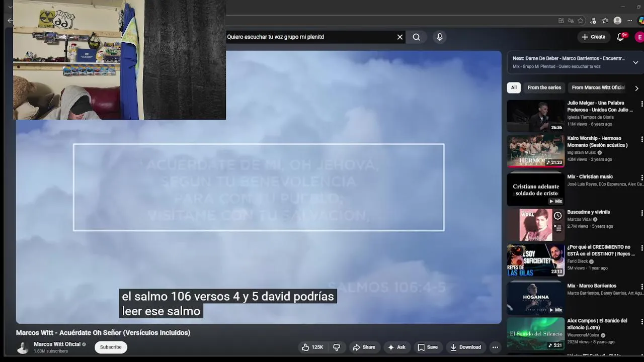The image size is (644, 362).
Task: Open the account avatar labeled E
Action: (639, 37)
